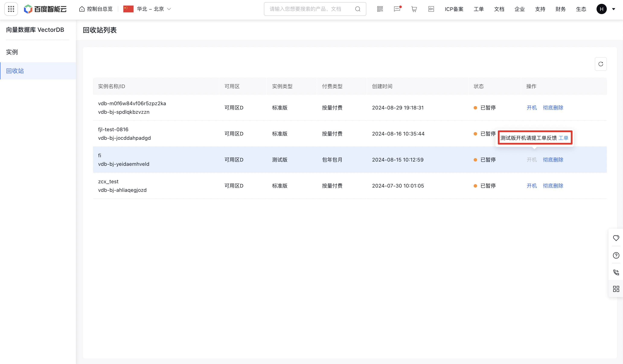
Task: Click instance name vdb-m0f6w84vf06r5zpz2ka
Action: tap(132, 103)
